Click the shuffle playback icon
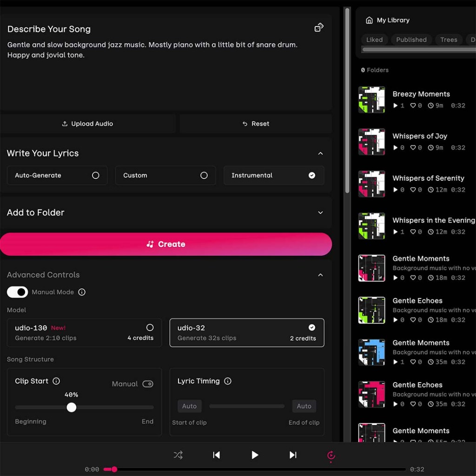The image size is (476, 476). [x=178, y=455]
